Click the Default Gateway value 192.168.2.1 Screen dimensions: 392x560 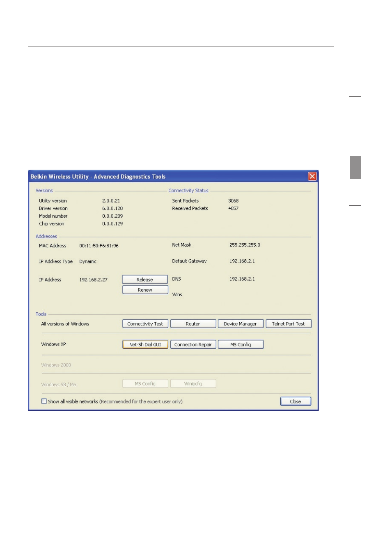coord(242,261)
